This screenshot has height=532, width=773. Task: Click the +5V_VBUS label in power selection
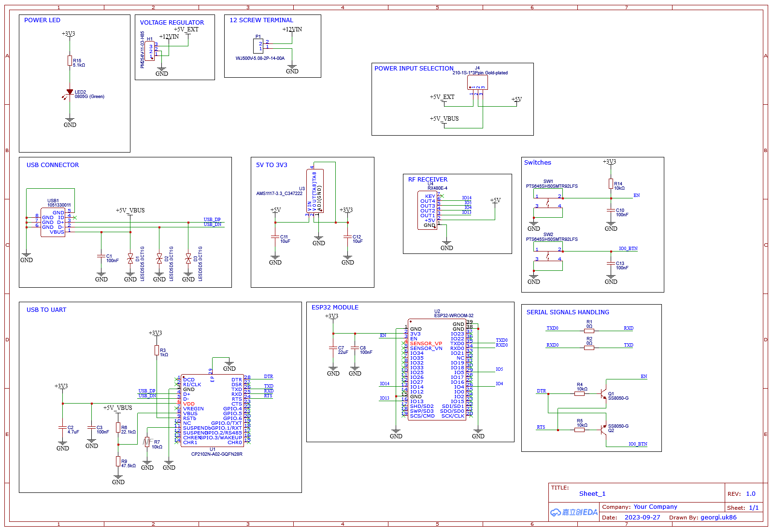[x=444, y=119]
